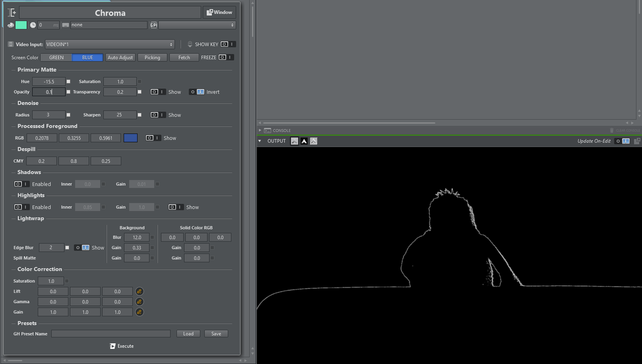Click the Hue input field
642x364 pixels.
click(x=48, y=81)
